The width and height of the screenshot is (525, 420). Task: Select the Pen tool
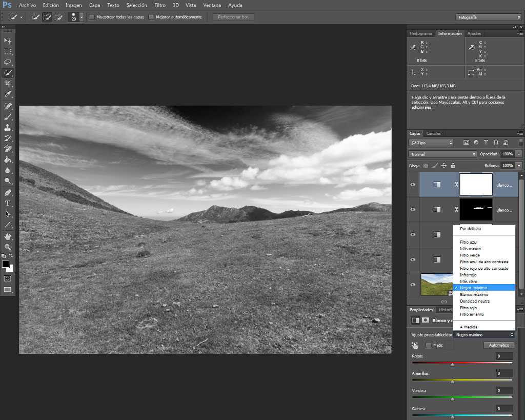(x=7, y=193)
